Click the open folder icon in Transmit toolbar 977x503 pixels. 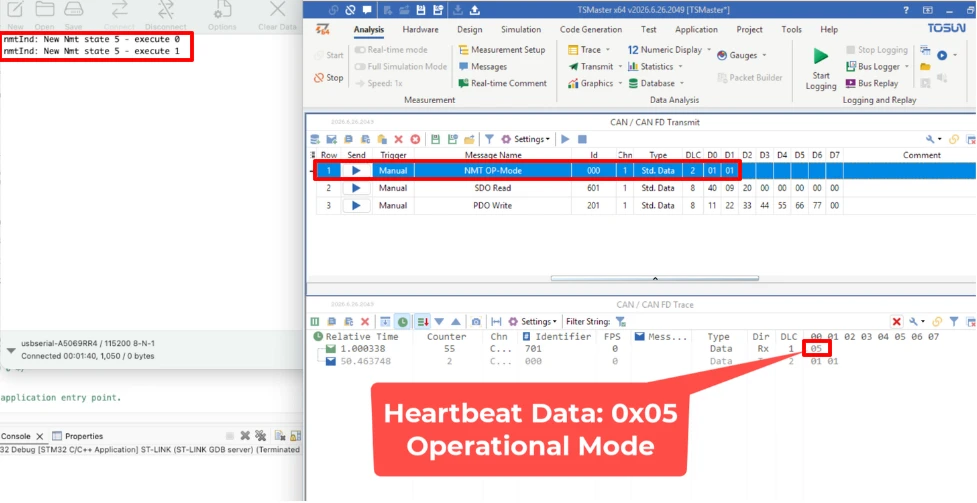point(469,139)
